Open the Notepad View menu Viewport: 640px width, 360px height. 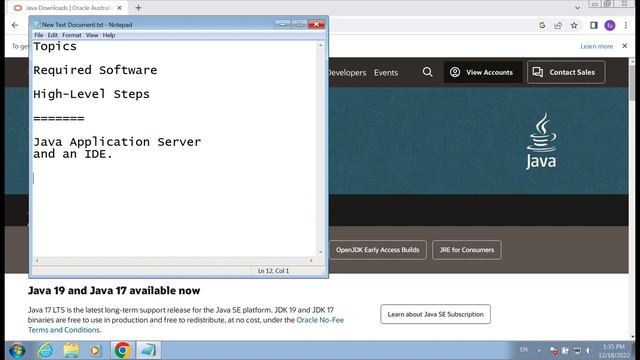tap(92, 35)
